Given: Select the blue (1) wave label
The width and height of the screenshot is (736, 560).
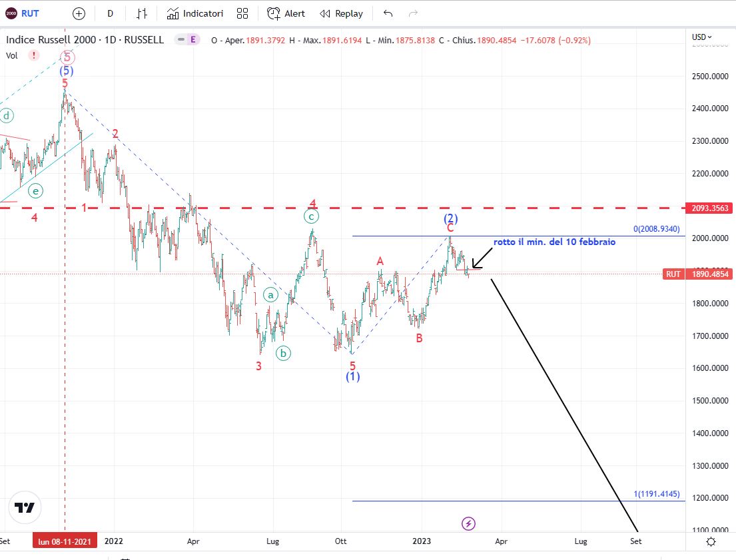Looking at the screenshot, I should click(x=353, y=376).
